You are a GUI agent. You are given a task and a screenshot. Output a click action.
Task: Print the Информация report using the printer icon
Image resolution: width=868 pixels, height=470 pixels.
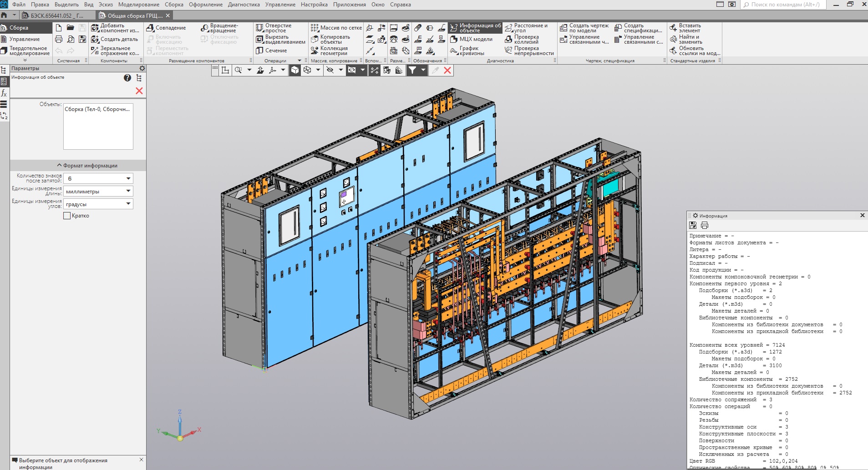(x=705, y=225)
